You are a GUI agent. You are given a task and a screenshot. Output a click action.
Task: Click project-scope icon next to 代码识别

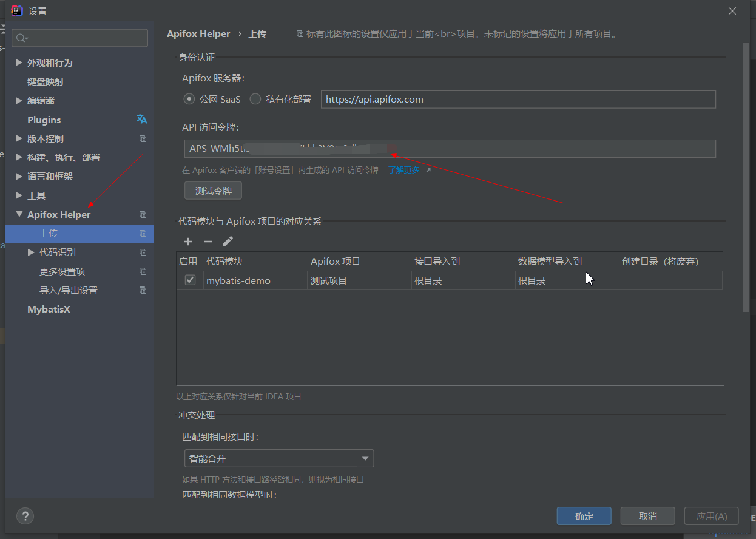(143, 253)
